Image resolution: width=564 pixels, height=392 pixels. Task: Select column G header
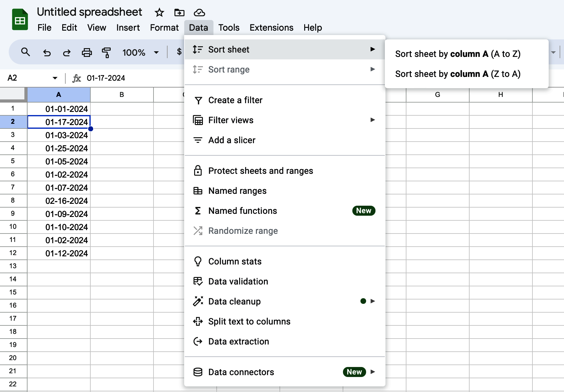coord(438,95)
